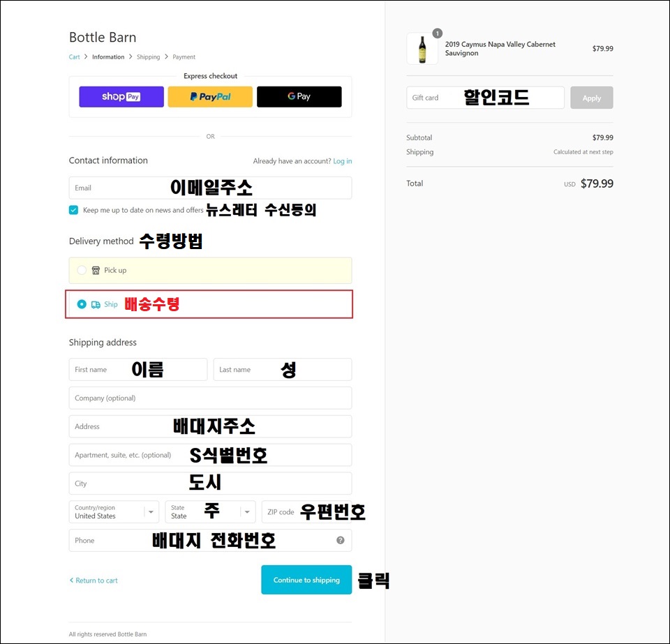Focus the Email input field
Viewport: 670px width, 644px height.
pos(210,188)
